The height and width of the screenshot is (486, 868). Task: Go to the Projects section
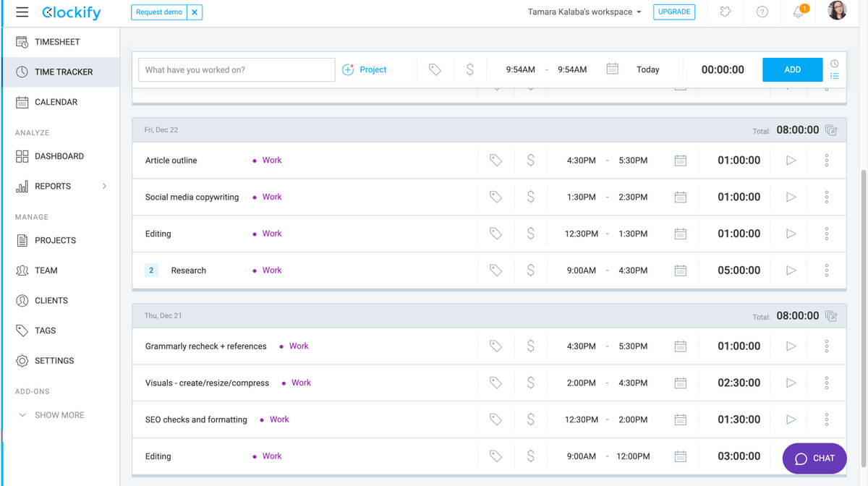coord(55,240)
